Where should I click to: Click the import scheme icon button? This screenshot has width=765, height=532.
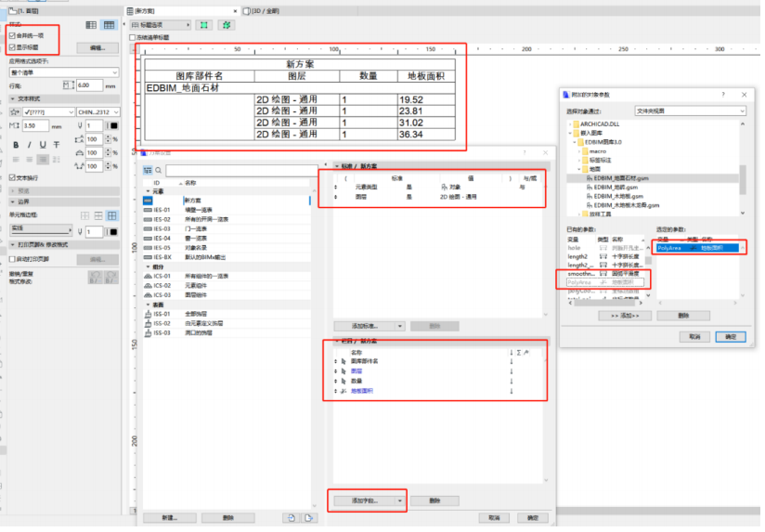(x=292, y=518)
